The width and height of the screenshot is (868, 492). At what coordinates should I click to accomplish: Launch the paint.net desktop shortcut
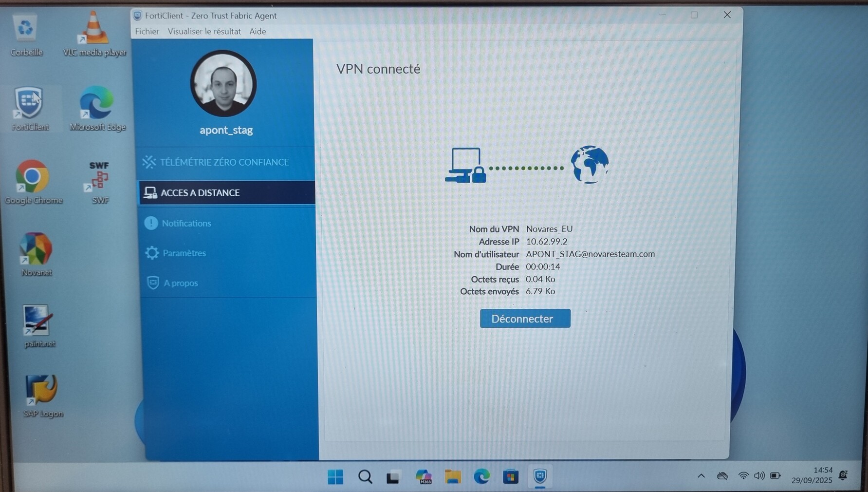[x=37, y=321]
